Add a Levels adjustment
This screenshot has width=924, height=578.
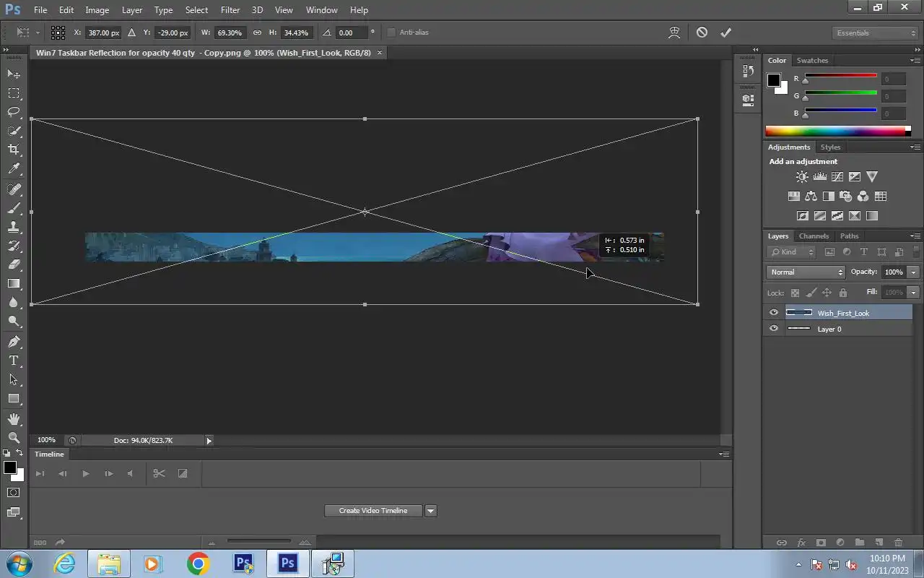tap(819, 176)
